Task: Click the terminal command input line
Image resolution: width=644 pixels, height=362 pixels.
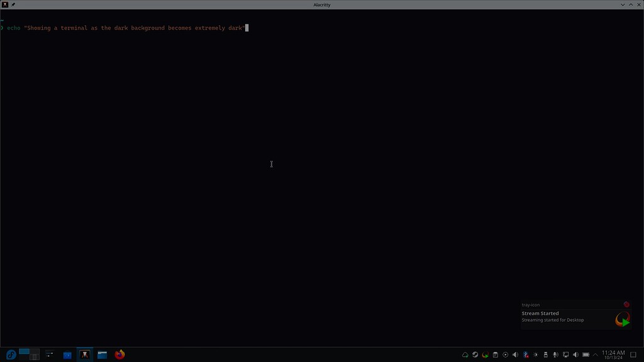Action: [x=126, y=28]
